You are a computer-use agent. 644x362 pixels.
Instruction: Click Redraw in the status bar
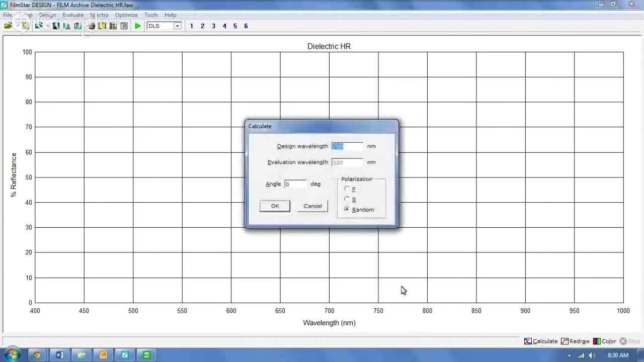point(575,341)
